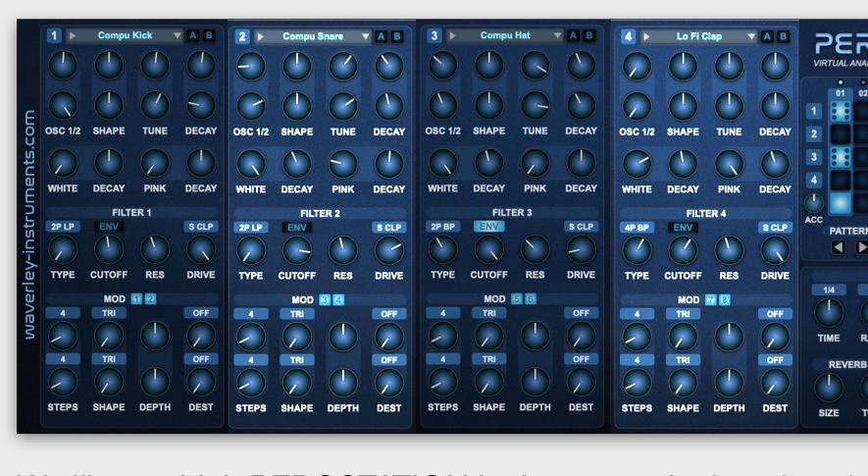Select MOD 8 tab in channel 4
Viewport: 868px width, 476px height.
724,299
